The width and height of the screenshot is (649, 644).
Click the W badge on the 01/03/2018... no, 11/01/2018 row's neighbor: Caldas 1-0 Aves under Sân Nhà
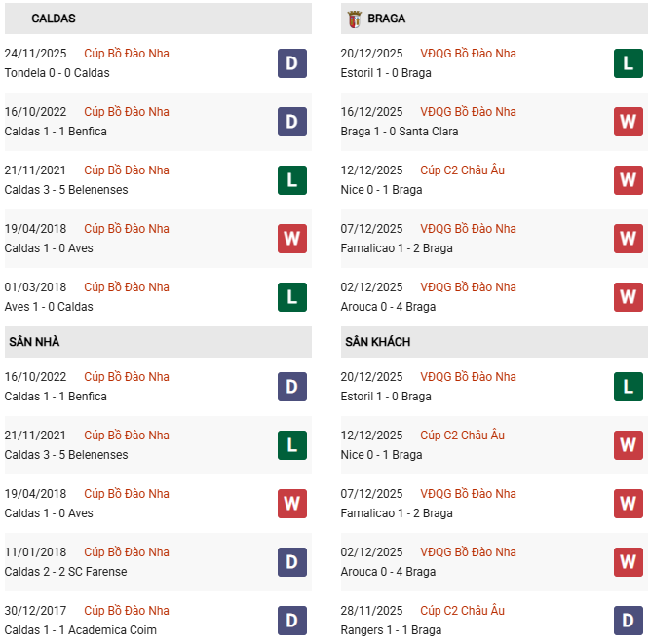[x=292, y=504]
